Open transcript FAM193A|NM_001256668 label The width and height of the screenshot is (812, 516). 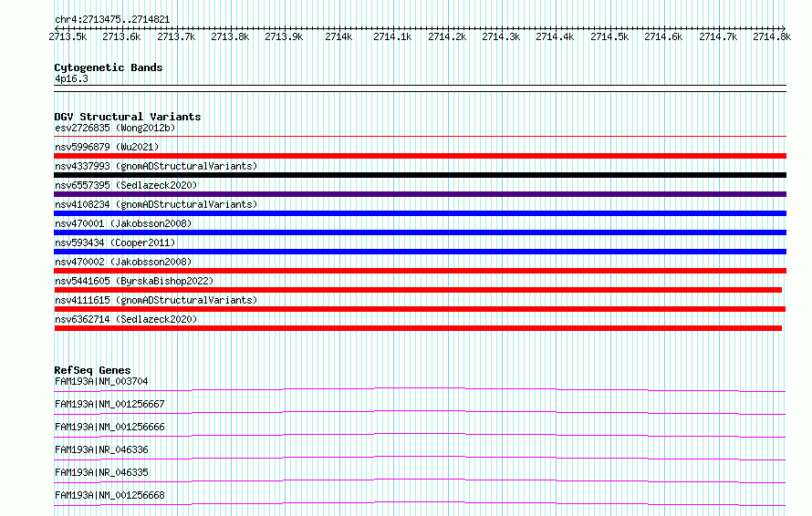(109, 495)
